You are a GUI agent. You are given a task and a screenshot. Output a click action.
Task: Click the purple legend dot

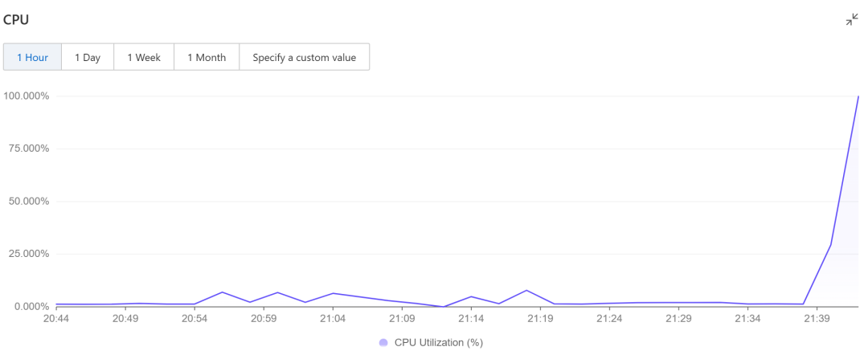[x=383, y=342]
